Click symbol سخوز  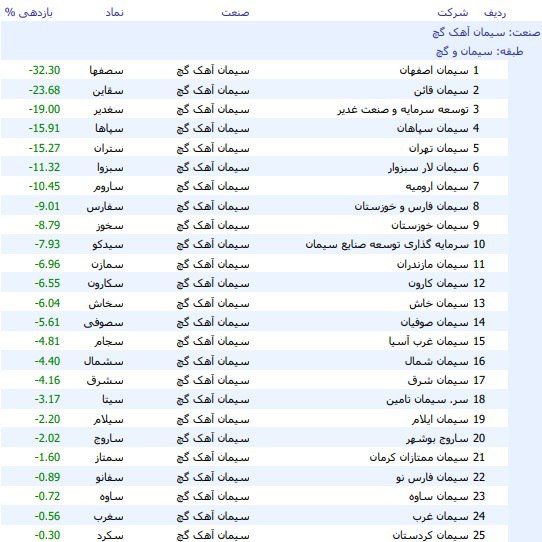tap(110, 226)
